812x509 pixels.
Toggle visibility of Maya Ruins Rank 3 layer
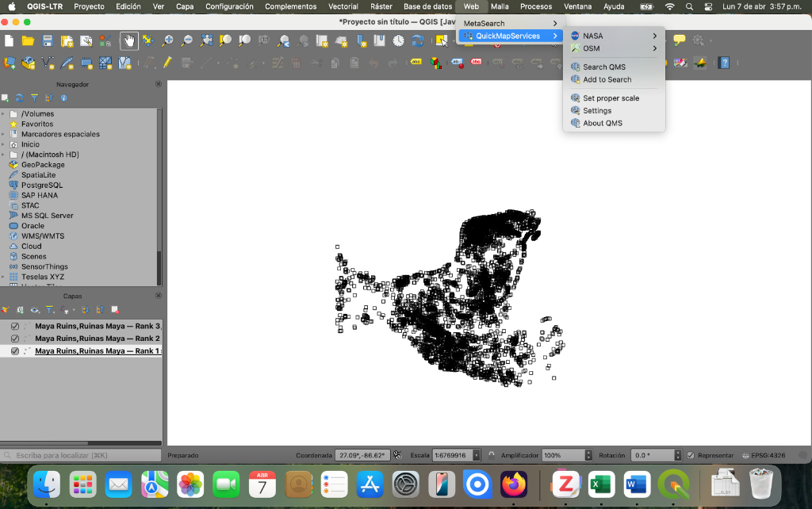coord(15,326)
